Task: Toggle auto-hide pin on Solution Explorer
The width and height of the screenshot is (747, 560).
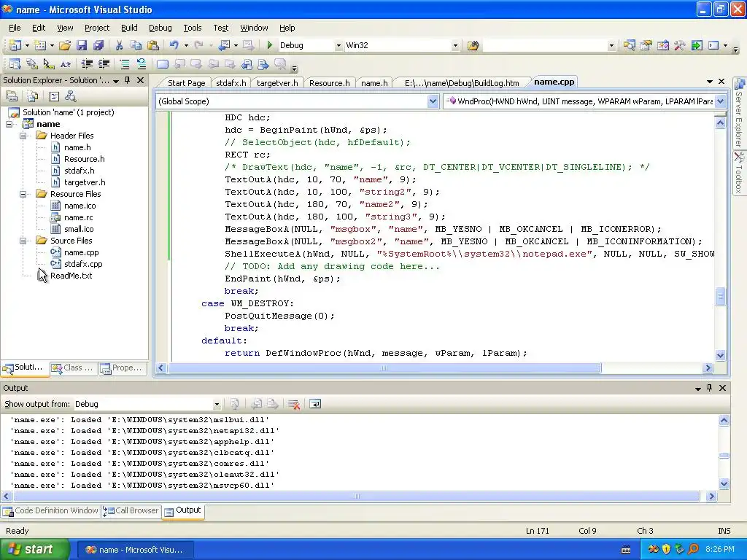Action: pyautogui.click(x=127, y=80)
